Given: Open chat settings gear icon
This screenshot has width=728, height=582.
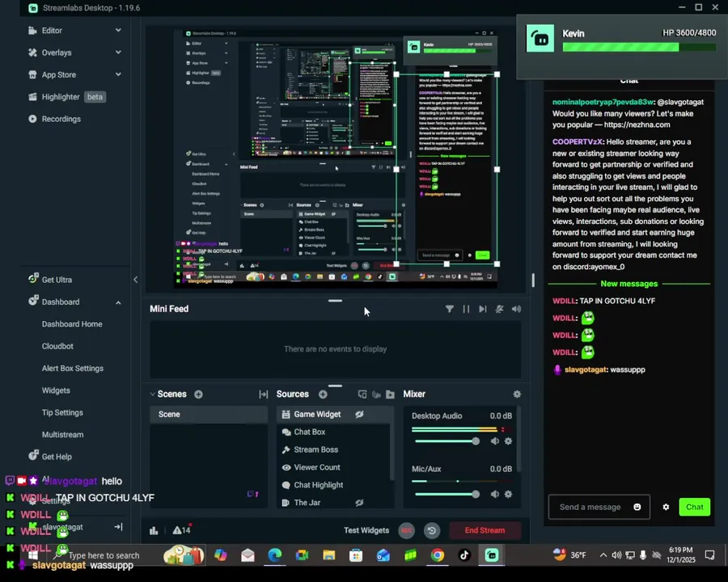Looking at the screenshot, I should tap(666, 508).
